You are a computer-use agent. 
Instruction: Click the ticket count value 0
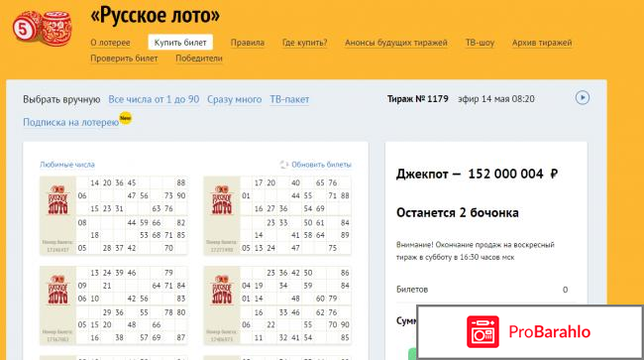[565, 290]
